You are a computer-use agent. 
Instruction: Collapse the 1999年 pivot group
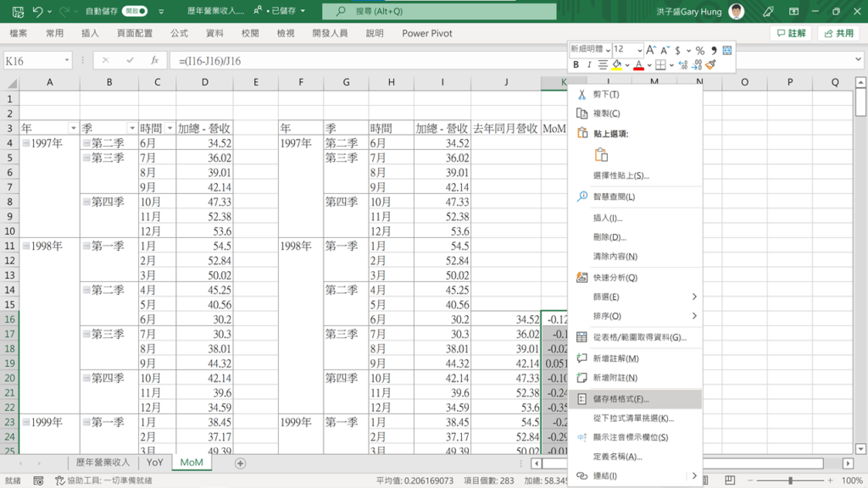tap(26, 422)
